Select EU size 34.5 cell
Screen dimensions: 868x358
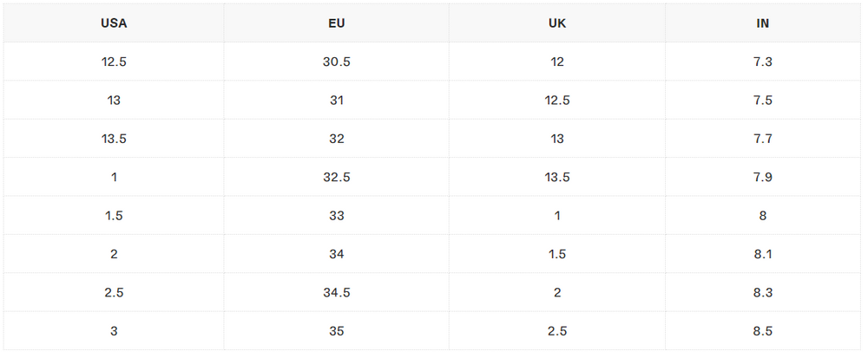(x=337, y=293)
